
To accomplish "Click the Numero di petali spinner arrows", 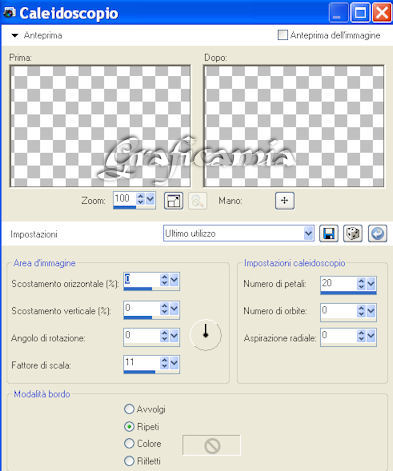I will (361, 284).
